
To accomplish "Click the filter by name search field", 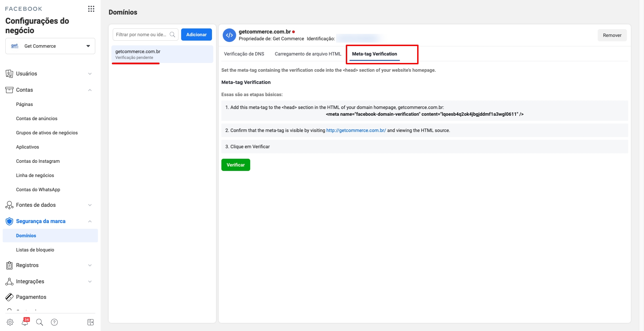I will pyautogui.click(x=142, y=35).
